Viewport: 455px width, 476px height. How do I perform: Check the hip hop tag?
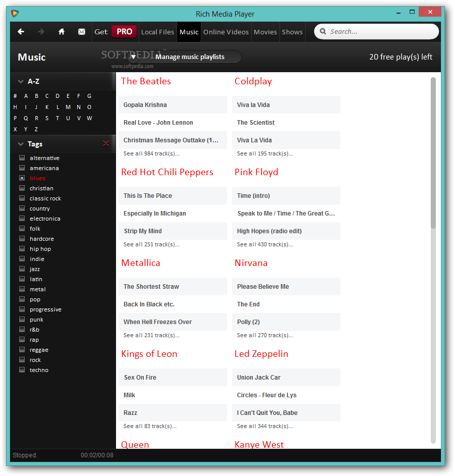[x=22, y=249]
